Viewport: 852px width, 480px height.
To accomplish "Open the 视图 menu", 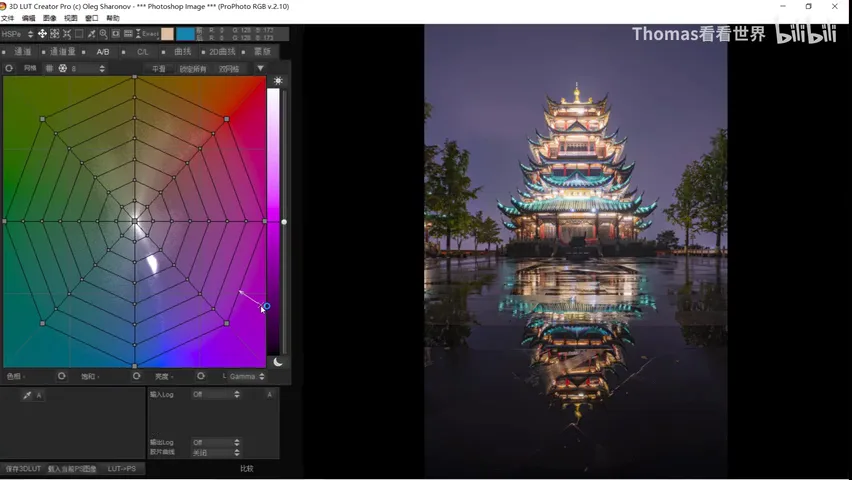I will pos(71,18).
